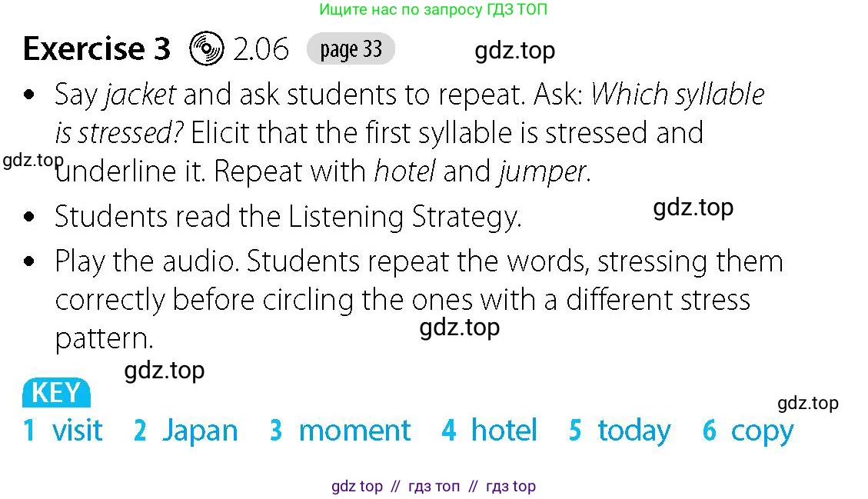Click the italic word jacket
Image resolution: width=868 pixels, height=499 pixels.
(x=140, y=95)
